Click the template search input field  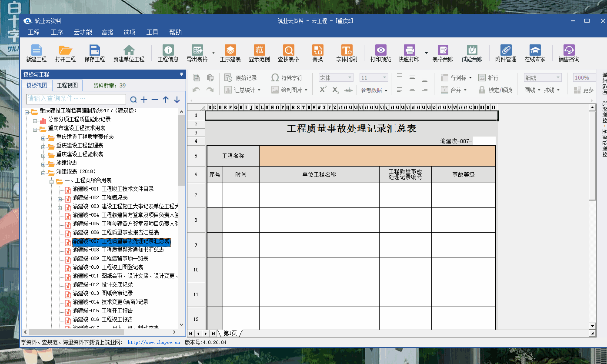coord(76,99)
